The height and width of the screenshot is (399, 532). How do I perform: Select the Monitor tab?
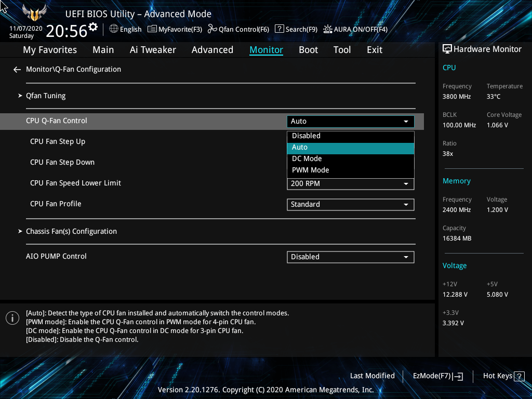click(x=267, y=50)
